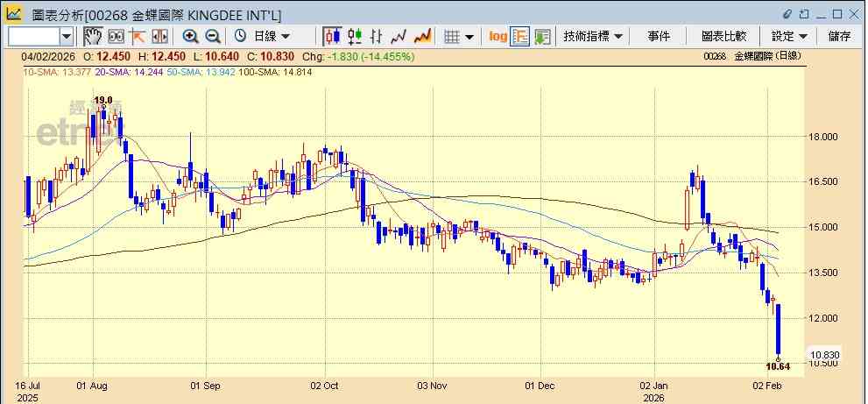Viewport: 868px width, 404px height.
Task: Click the 02 Feb date axis label
Action: click(x=767, y=386)
